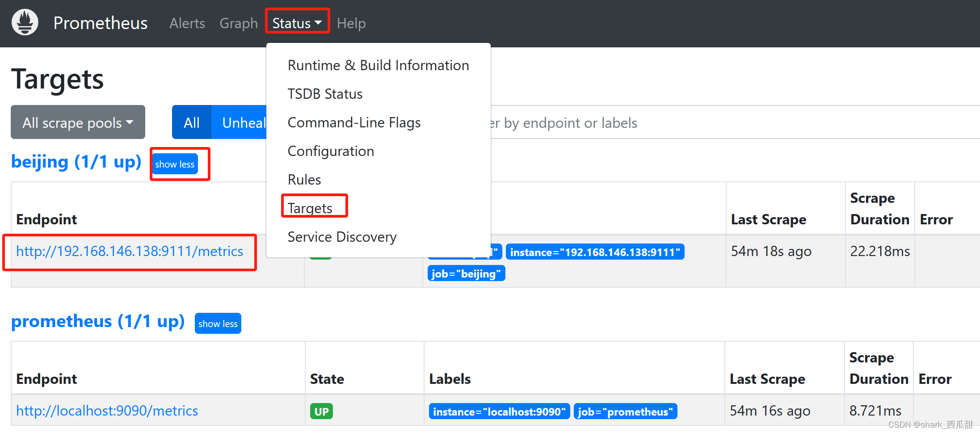Screen dimensions: 980x433
Task: Open the Prometheus home brand link
Action: click(100, 23)
